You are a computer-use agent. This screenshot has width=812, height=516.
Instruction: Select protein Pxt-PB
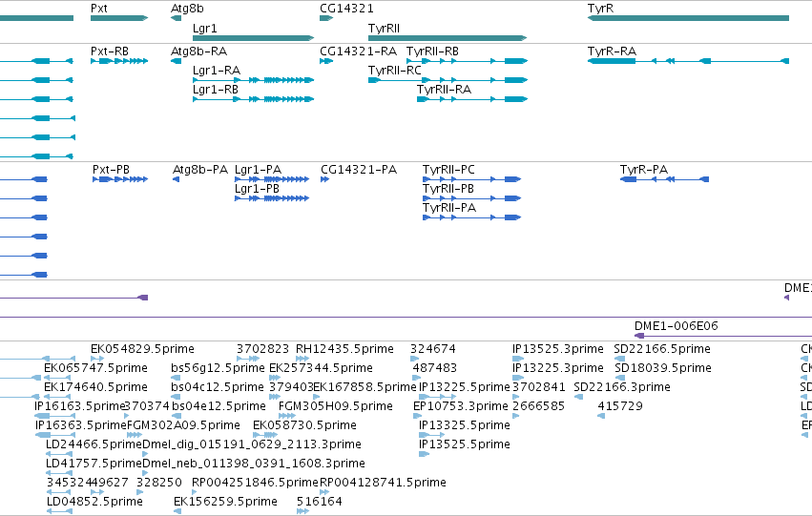click(x=111, y=170)
